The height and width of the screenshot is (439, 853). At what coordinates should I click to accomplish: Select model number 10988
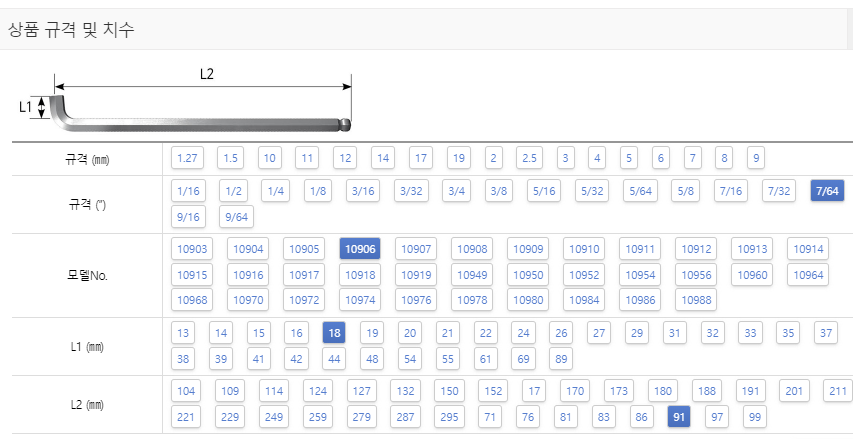point(696,300)
